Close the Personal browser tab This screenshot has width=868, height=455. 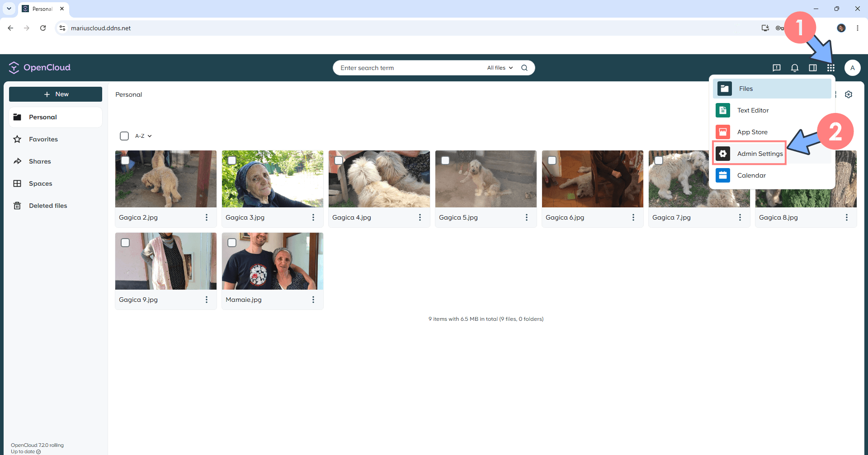(x=62, y=9)
